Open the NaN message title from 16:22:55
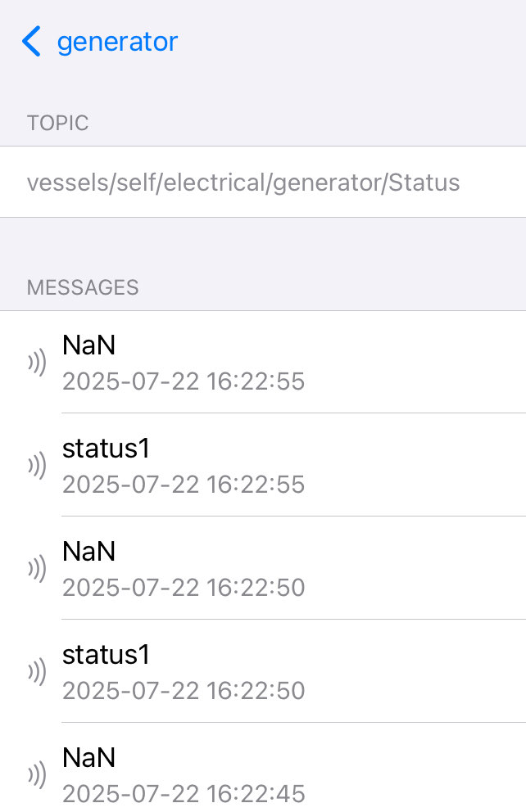 88,345
